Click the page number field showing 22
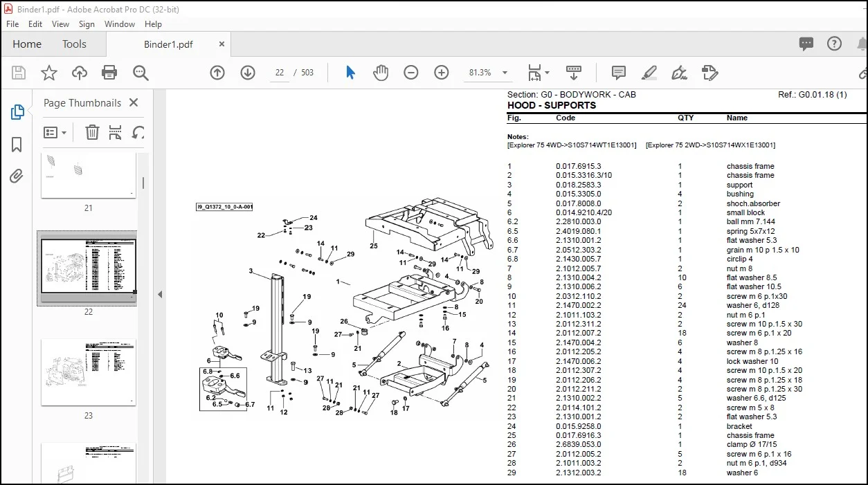The width and height of the screenshot is (868, 485). [279, 73]
